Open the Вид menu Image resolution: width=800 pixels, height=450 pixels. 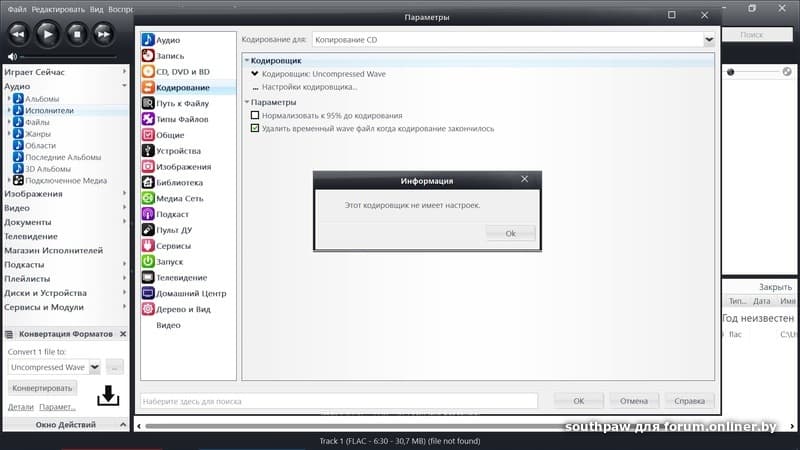96,9
